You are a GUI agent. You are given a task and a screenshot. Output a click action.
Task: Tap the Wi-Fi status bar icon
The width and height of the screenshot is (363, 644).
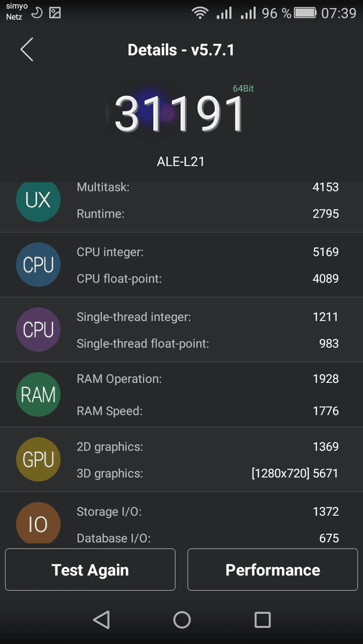click(200, 13)
